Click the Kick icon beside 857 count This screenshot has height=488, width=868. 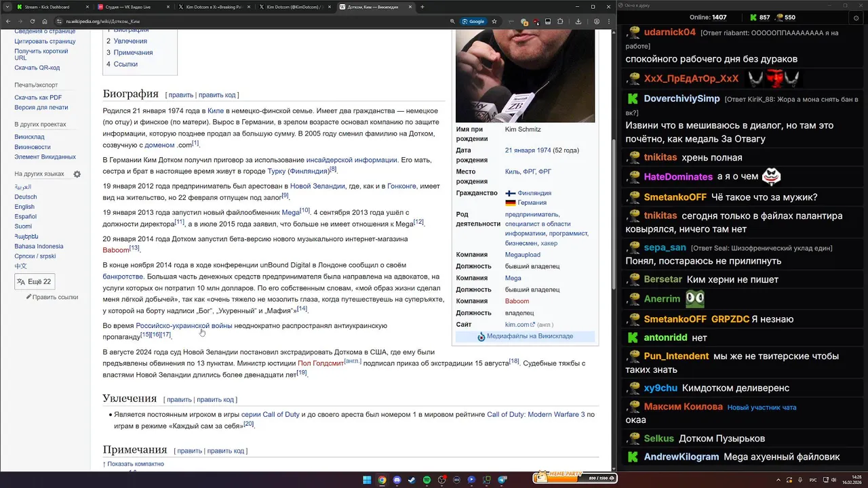tap(754, 17)
